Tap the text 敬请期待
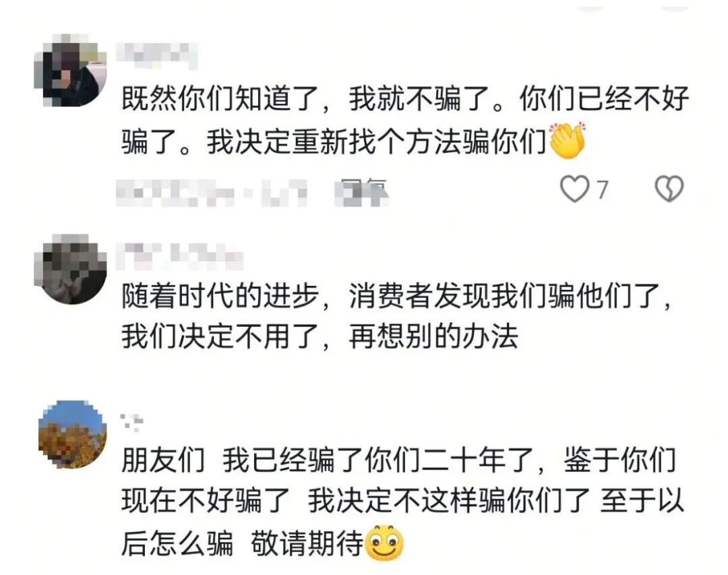 [x=307, y=543]
